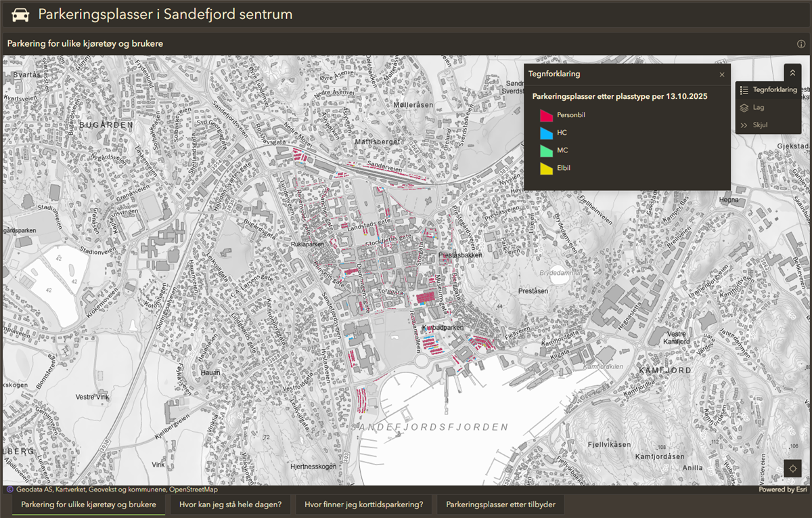The width and height of the screenshot is (812, 518).
Task: Open the info icon beside the section title
Action: (x=801, y=44)
